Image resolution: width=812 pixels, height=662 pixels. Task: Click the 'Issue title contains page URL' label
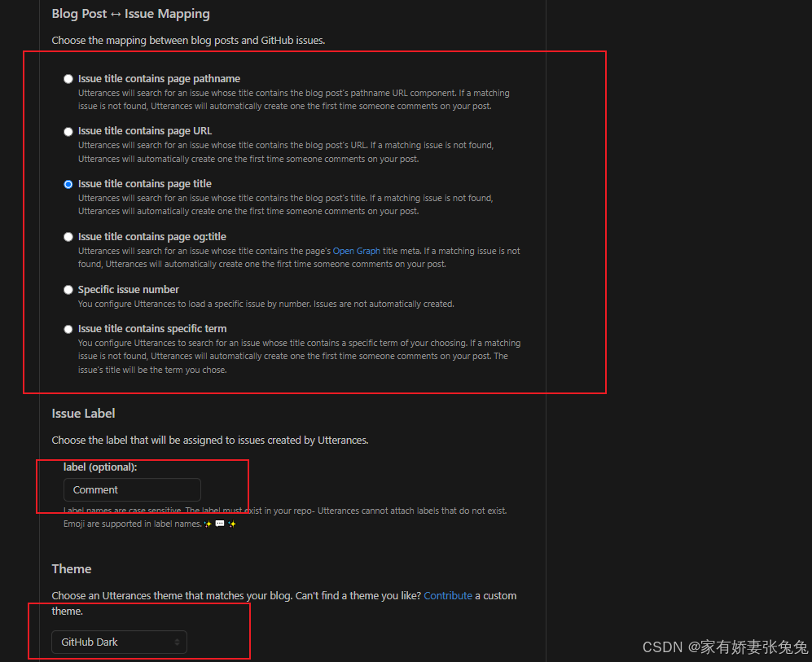click(x=145, y=131)
